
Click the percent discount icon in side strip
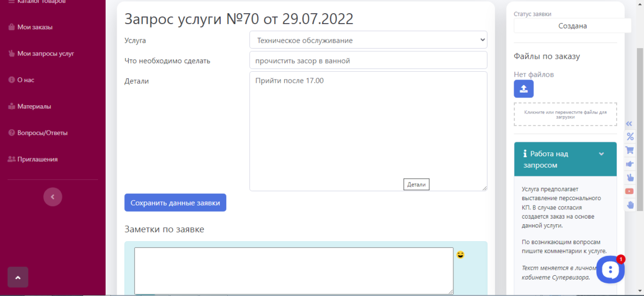pyautogui.click(x=630, y=137)
